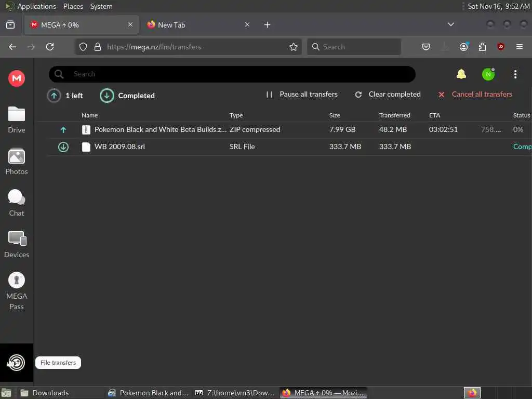
Task: Show the Completed transfers tab
Action: [x=127, y=96]
